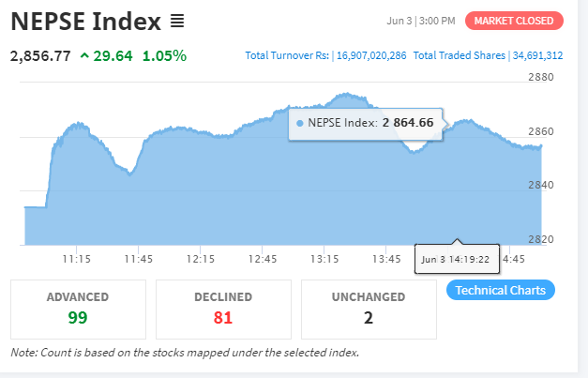Click the 2840 gridline label
This screenshot has height=378, width=588.
point(541,185)
